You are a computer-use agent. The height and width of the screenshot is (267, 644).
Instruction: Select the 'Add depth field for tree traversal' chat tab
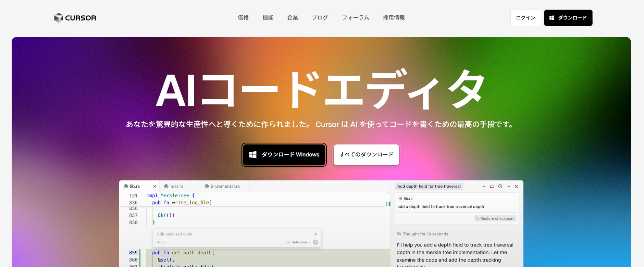click(429, 186)
